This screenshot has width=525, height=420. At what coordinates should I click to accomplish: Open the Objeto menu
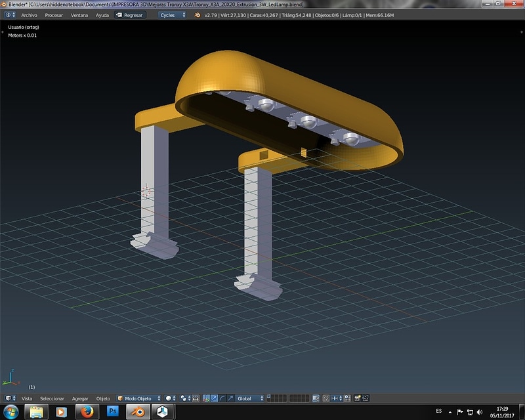point(103,398)
